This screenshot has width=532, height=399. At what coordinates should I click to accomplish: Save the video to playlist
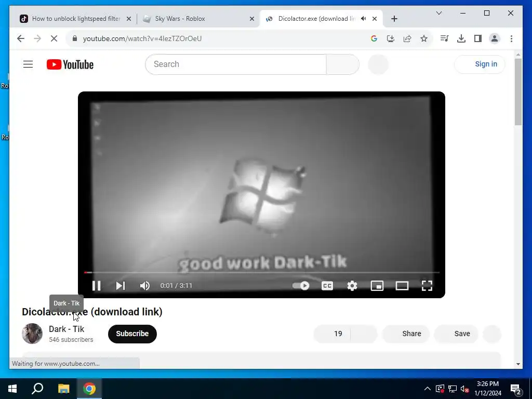point(456,334)
